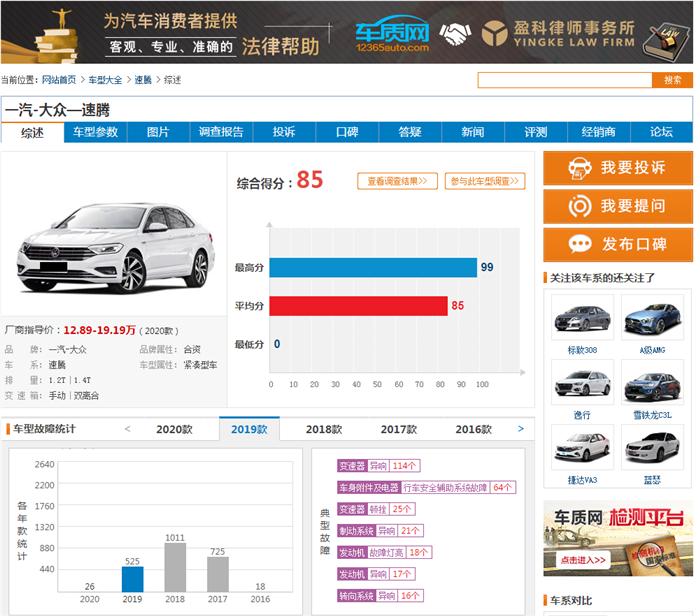Viewport: 700px width, 616px height.
Task: Click the 制动系统 异响 21个 fault tag
Action: pos(380,531)
